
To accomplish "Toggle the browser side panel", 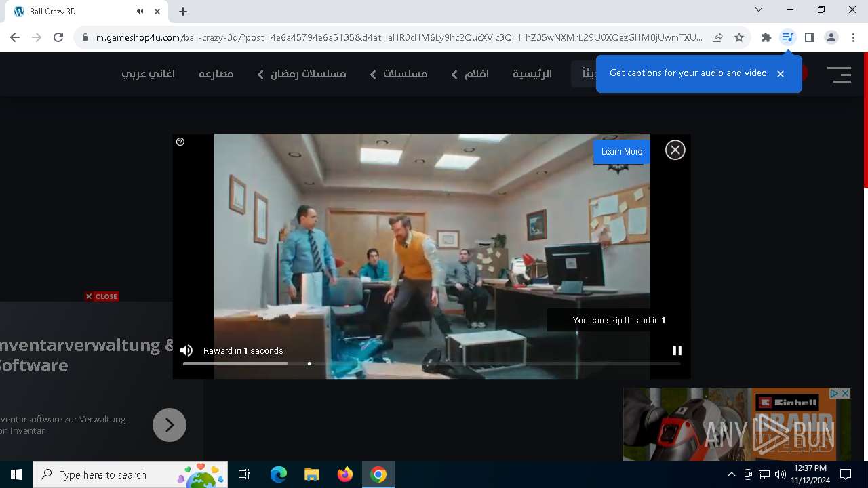I will (x=810, y=37).
